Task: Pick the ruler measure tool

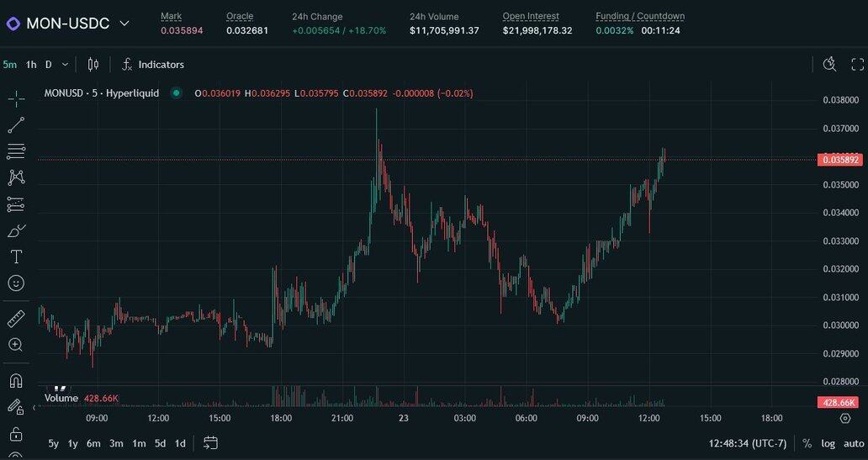Action: 16,319
